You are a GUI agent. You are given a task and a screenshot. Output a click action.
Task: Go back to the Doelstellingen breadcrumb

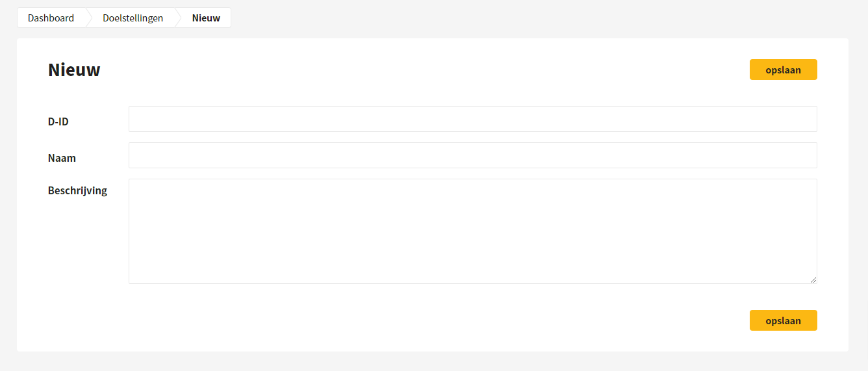(x=133, y=18)
